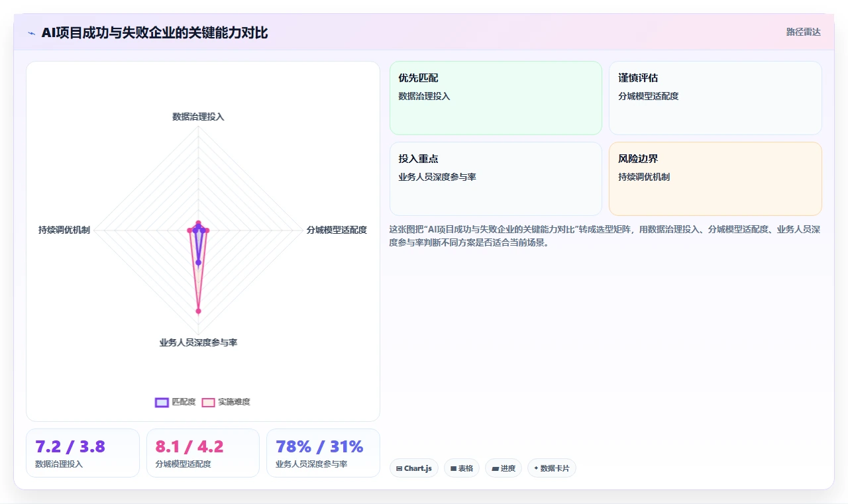The height and width of the screenshot is (504, 848).
Task: Select the Chart.js tag chip
Action: [414, 468]
